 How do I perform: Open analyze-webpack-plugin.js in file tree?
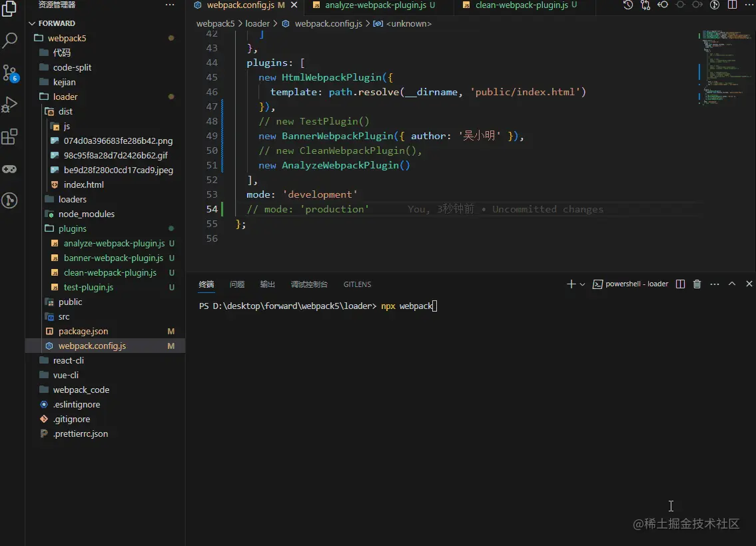105,243
